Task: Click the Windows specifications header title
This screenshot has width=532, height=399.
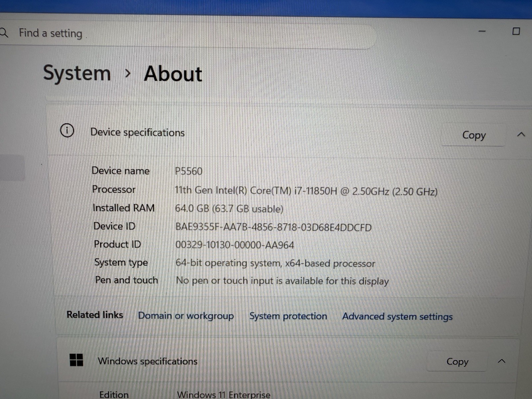Action: click(x=148, y=361)
